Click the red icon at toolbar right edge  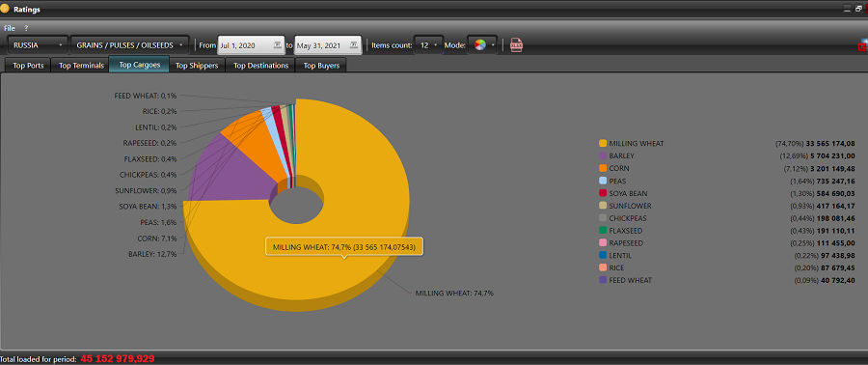click(862, 47)
